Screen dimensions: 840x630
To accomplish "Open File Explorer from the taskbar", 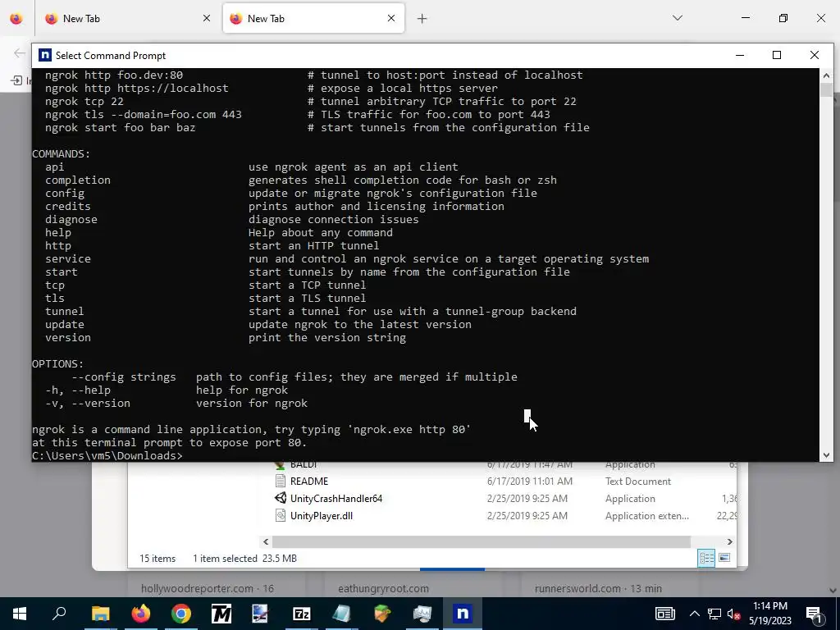I will click(x=100, y=614).
